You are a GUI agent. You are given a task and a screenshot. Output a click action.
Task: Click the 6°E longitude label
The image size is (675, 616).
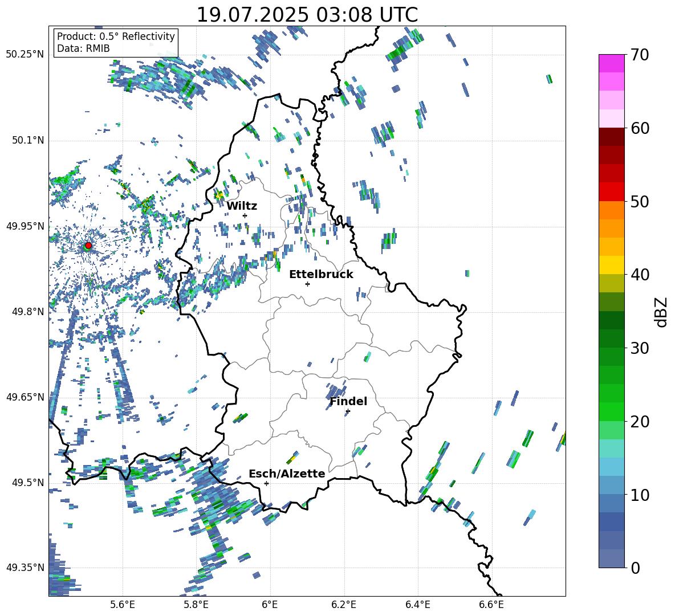(x=270, y=605)
